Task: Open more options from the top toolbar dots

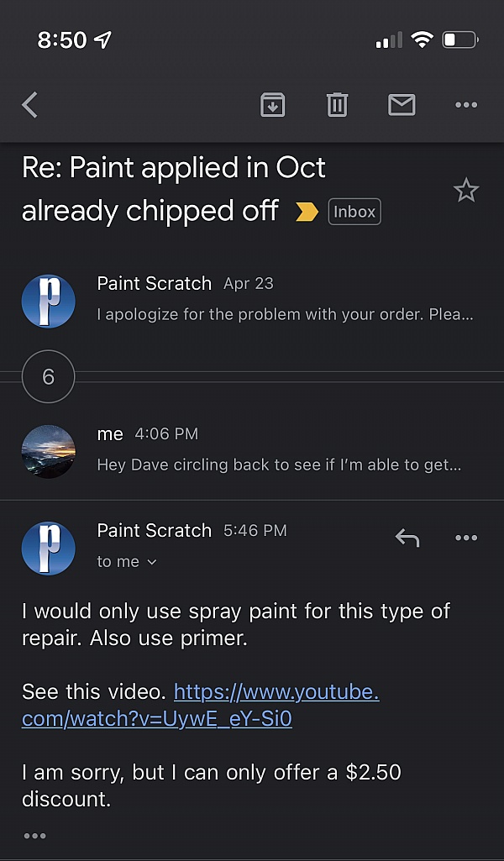Action: 466,104
